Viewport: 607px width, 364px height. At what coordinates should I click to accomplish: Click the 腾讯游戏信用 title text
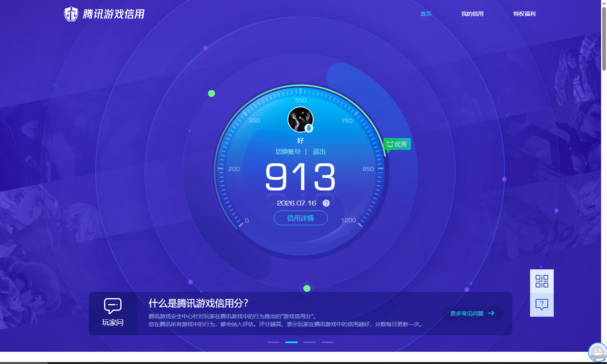click(114, 14)
